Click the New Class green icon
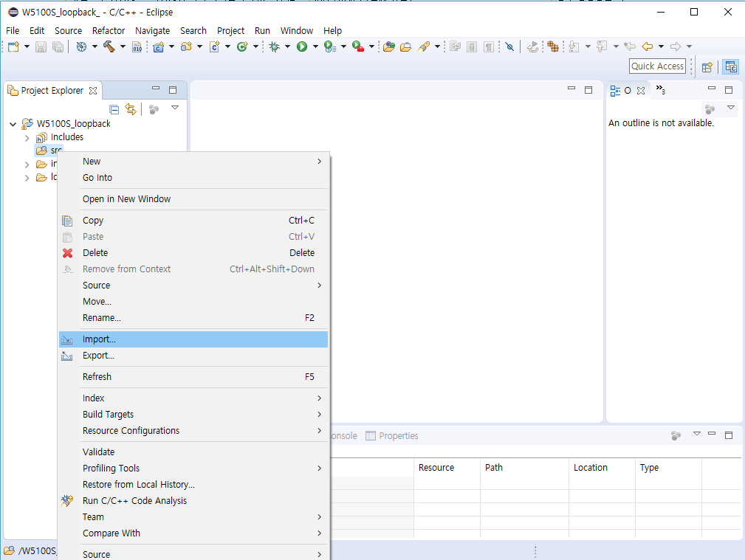The height and width of the screenshot is (560, 745). 242,46
